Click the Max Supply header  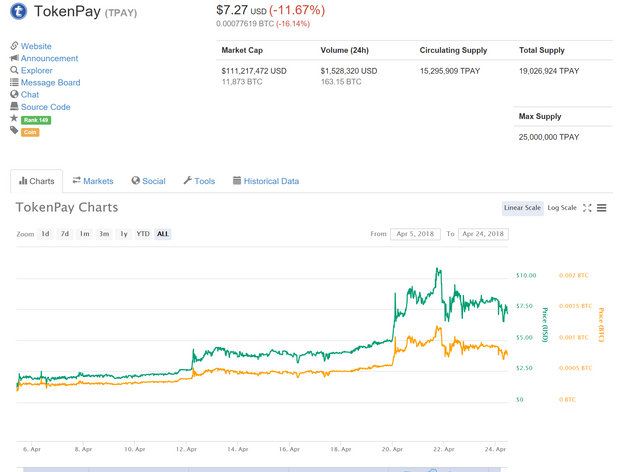pos(540,116)
